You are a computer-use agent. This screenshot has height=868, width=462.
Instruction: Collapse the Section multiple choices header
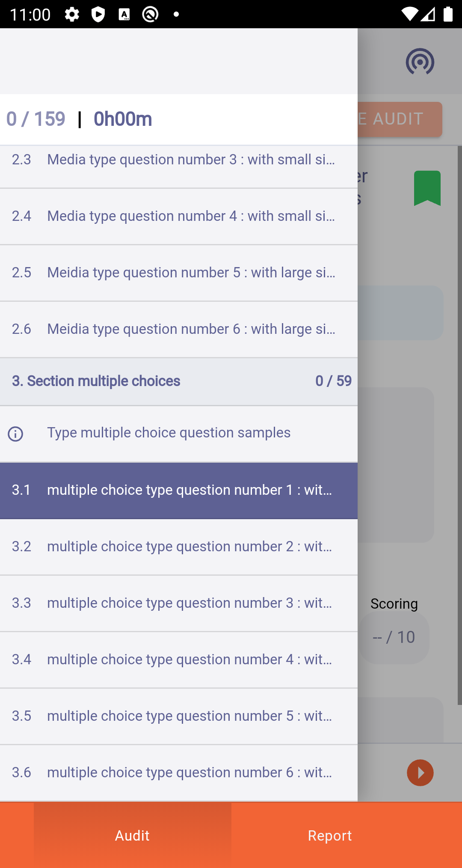coord(179,381)
